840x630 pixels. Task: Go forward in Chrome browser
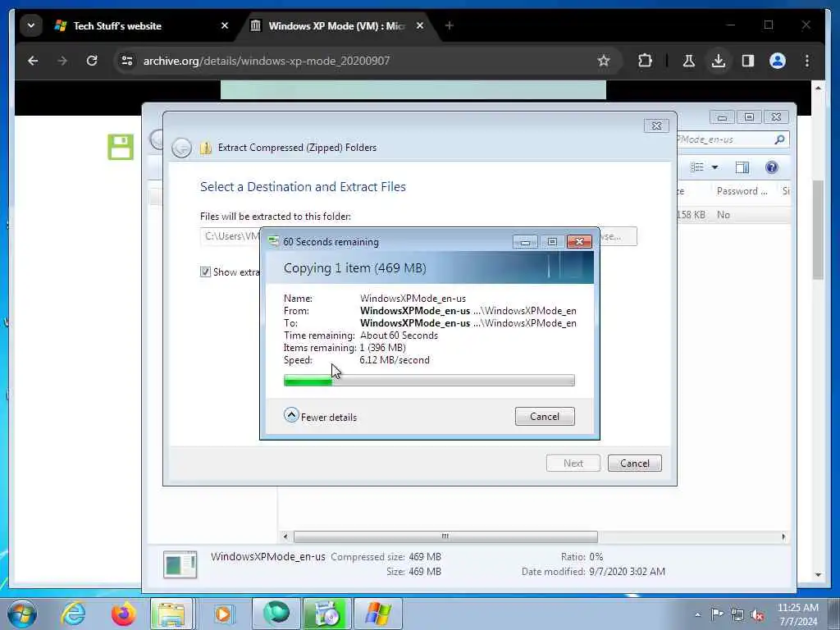point(62,61)
